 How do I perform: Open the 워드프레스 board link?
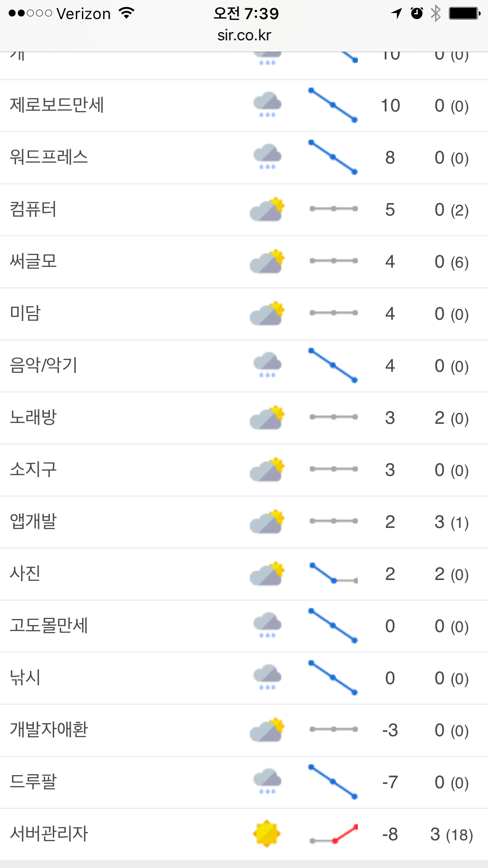(x=49, y=157)
